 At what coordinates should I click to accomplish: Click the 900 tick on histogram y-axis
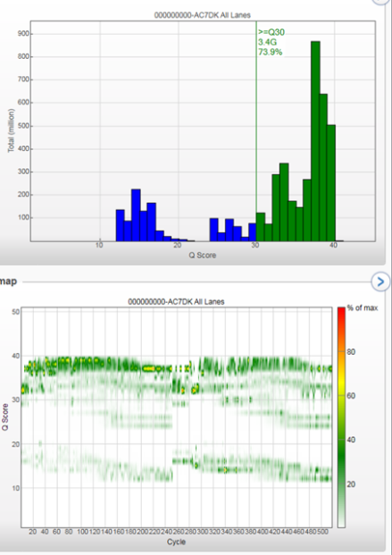tap(22, 34)
